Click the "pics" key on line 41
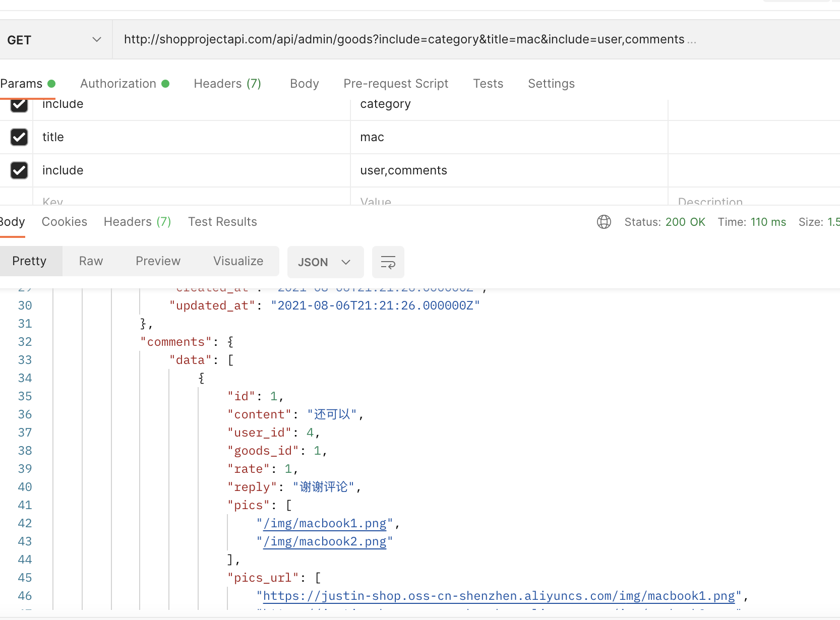This screenshot has width=840, height=620. click(249, 506)
